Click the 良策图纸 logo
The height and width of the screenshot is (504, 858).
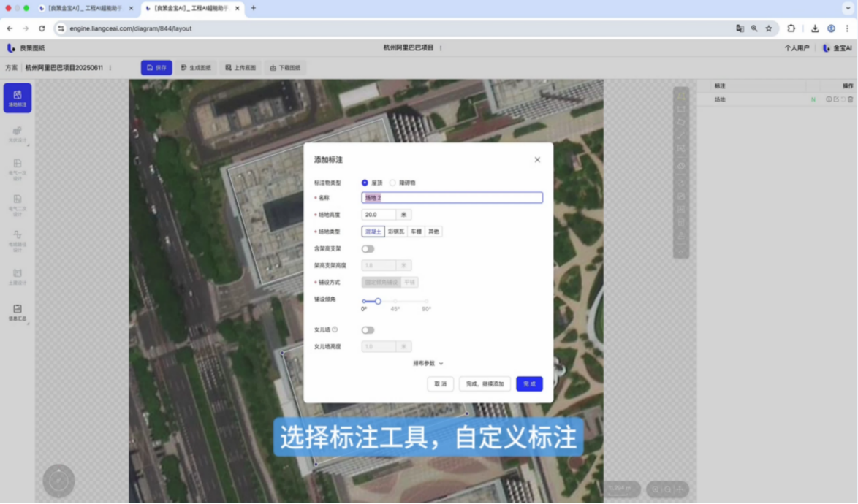(x=26, y=48)
